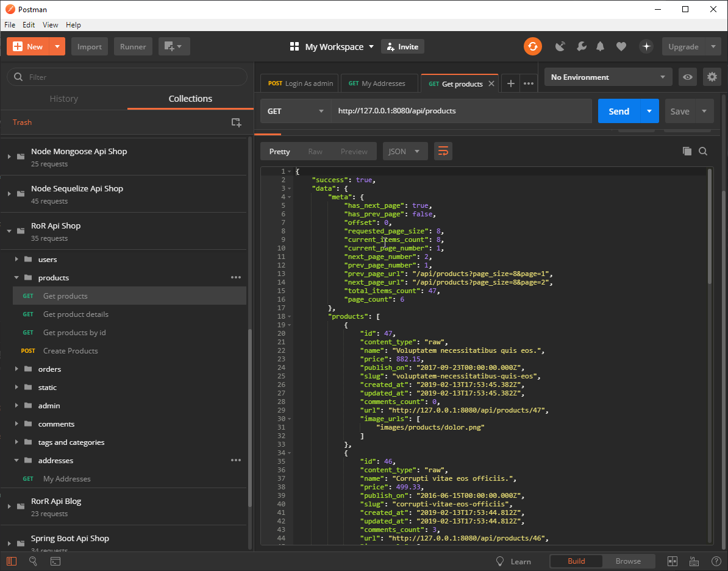Collapse RoR Api Shop collection
Image resolution: width=728 pixels, height=571 pixels.
(9, 231)
